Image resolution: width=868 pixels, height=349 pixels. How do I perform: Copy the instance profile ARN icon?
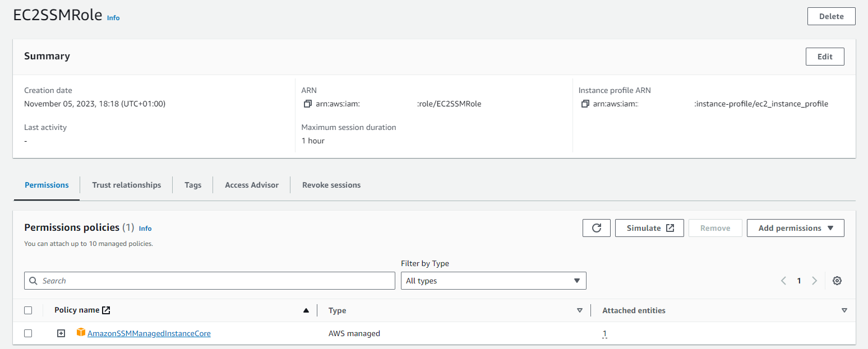pos(585,104)
